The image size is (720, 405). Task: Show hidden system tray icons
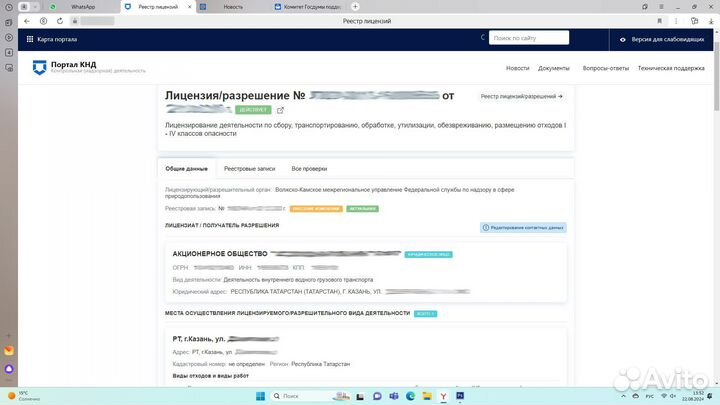click(623, 396)
